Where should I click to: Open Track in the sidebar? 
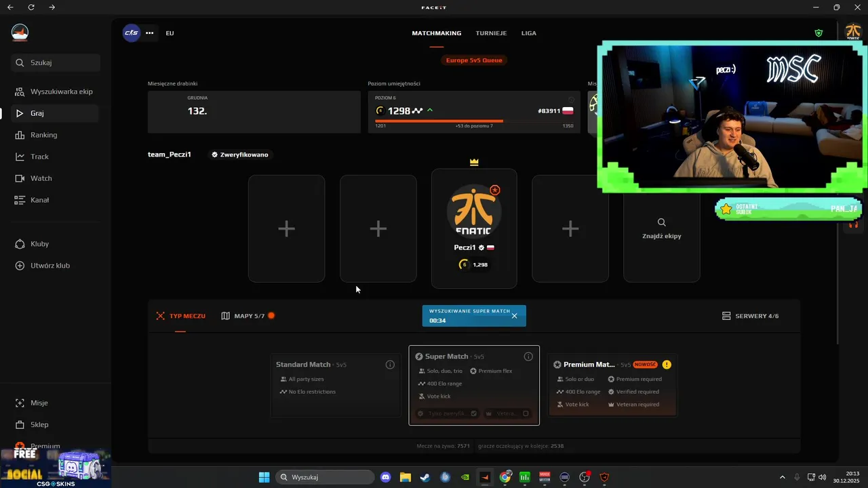click(x=54, y=157)
